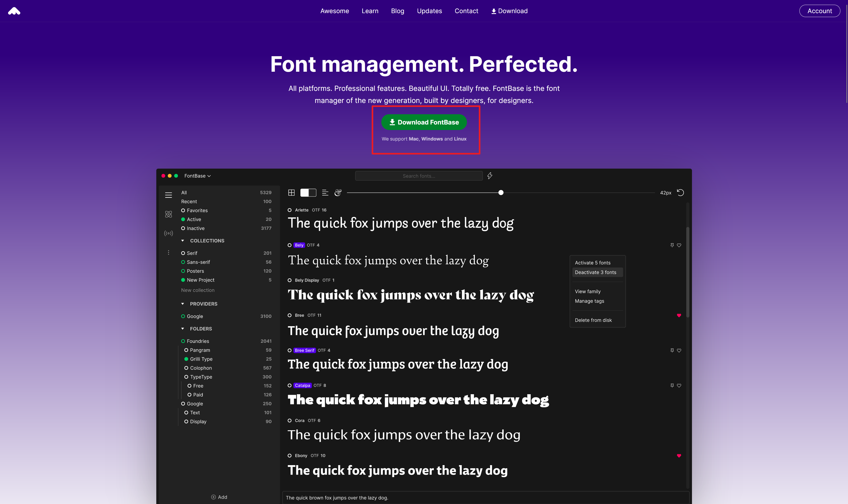The image size is (848, 504).
Task: Click the reset font size icon
Action: (x=680, y=193)
